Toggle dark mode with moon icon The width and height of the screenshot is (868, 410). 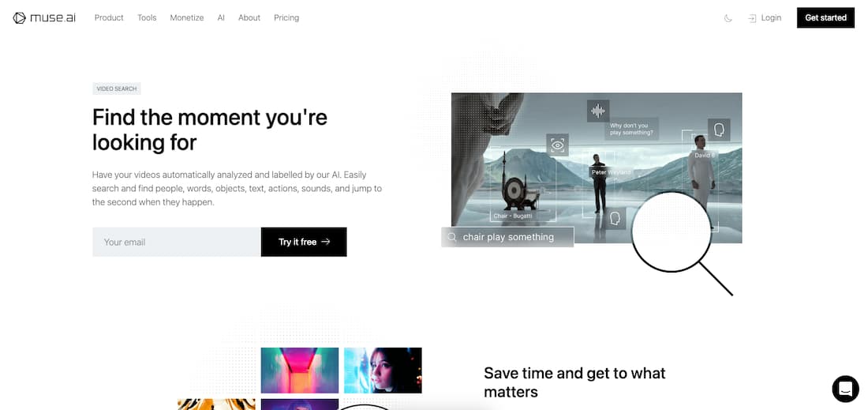tap(728, 18)
